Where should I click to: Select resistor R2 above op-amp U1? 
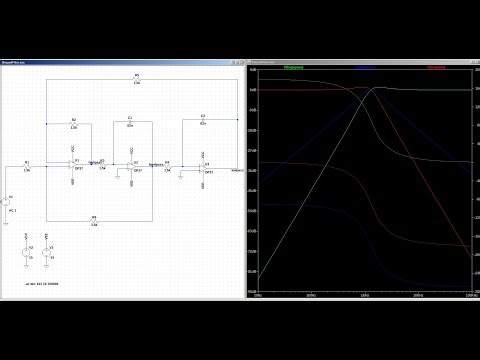click(74, 124)
